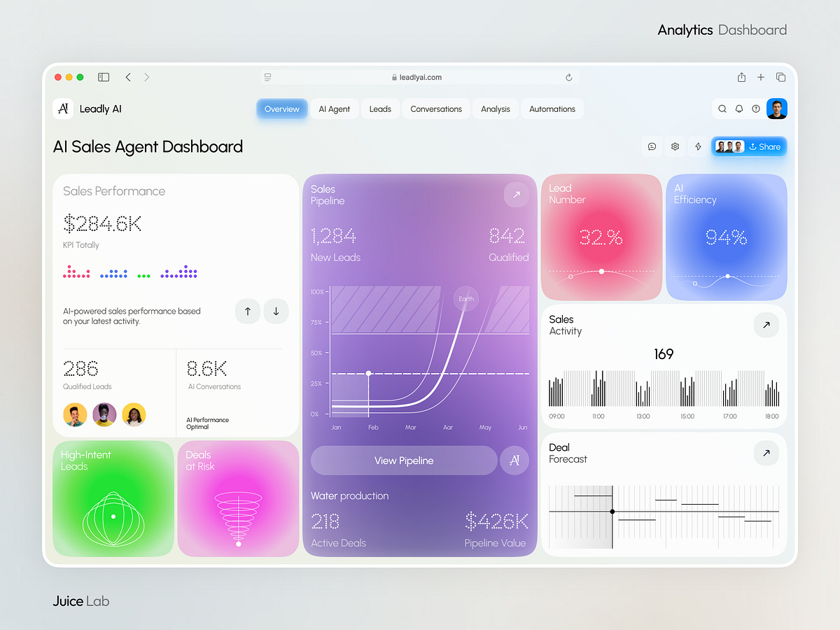Click the View Pipeline button
The height and width of the screenshot is (630, 840).
coord(404,461)
